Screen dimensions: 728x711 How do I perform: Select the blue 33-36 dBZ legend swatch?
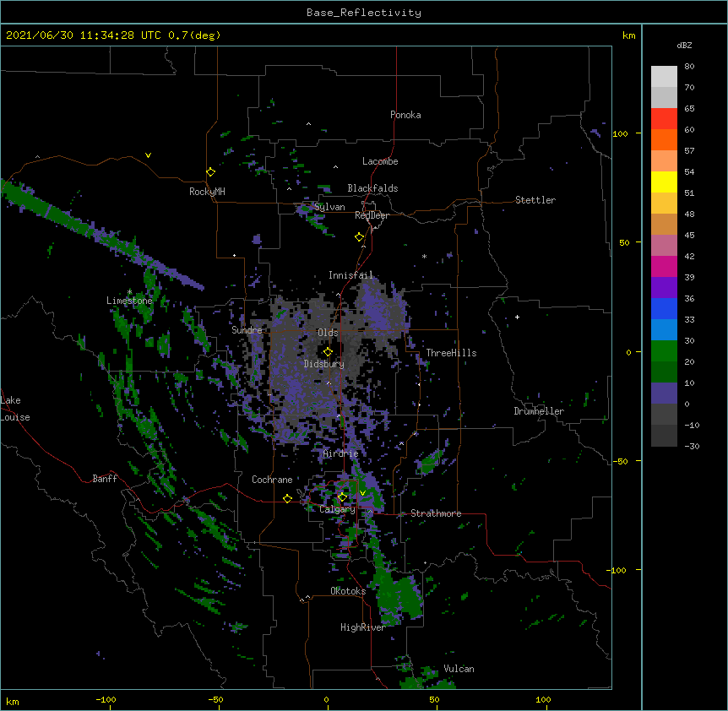pyautogui.click(x=664, y=308)
